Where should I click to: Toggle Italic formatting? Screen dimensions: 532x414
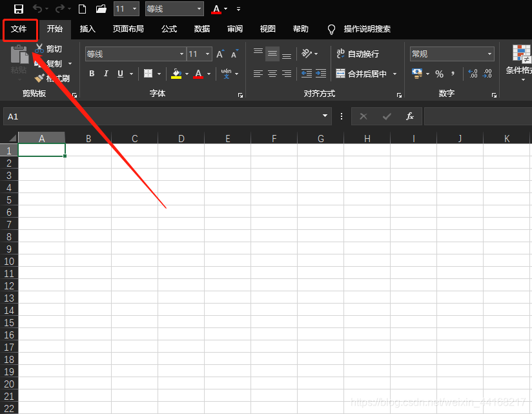point(106,73)
